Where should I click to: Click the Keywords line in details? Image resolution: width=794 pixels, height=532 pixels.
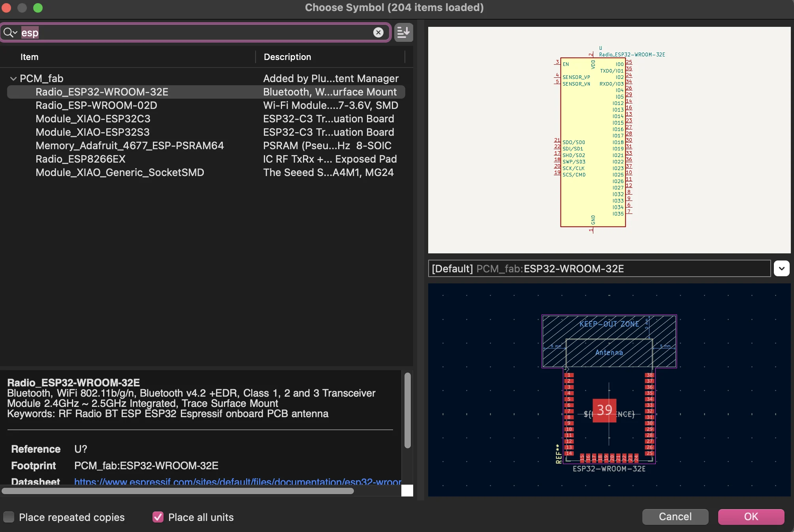click(x=168, y=414)
